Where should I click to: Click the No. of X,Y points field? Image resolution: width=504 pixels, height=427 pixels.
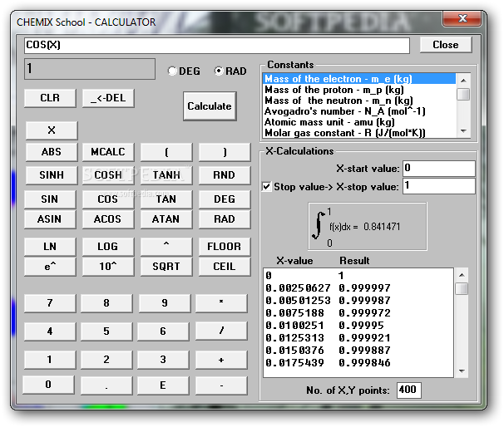409,390
